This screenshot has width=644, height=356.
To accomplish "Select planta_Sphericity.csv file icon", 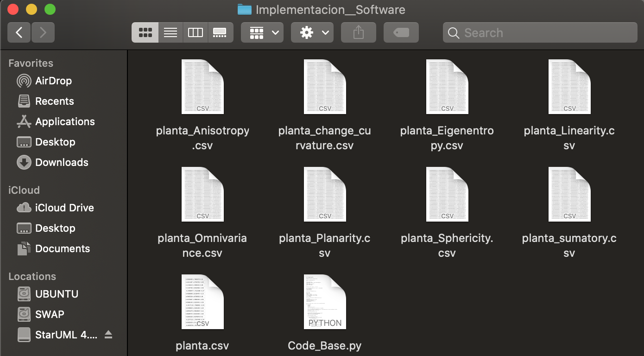I will point(447,194).
